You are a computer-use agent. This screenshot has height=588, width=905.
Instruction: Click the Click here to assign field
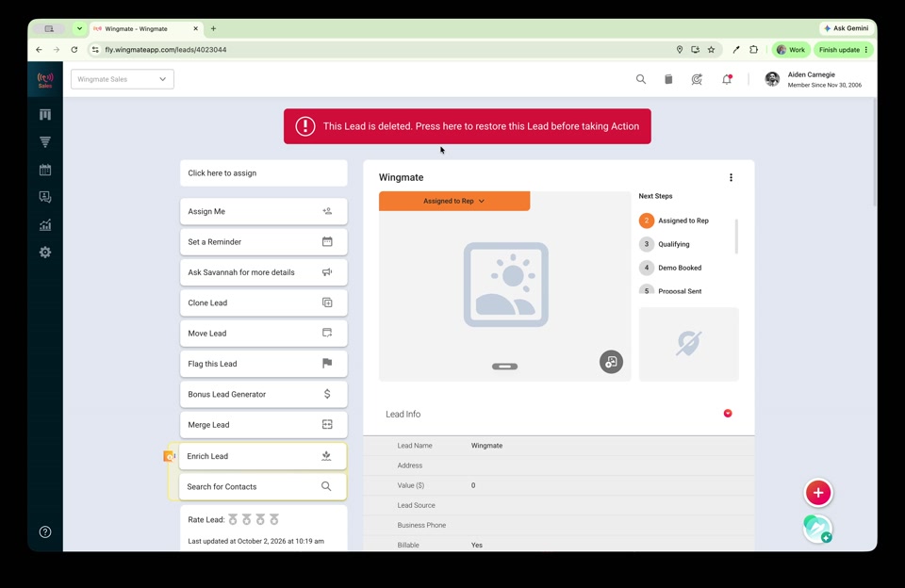tap(264, 173)
